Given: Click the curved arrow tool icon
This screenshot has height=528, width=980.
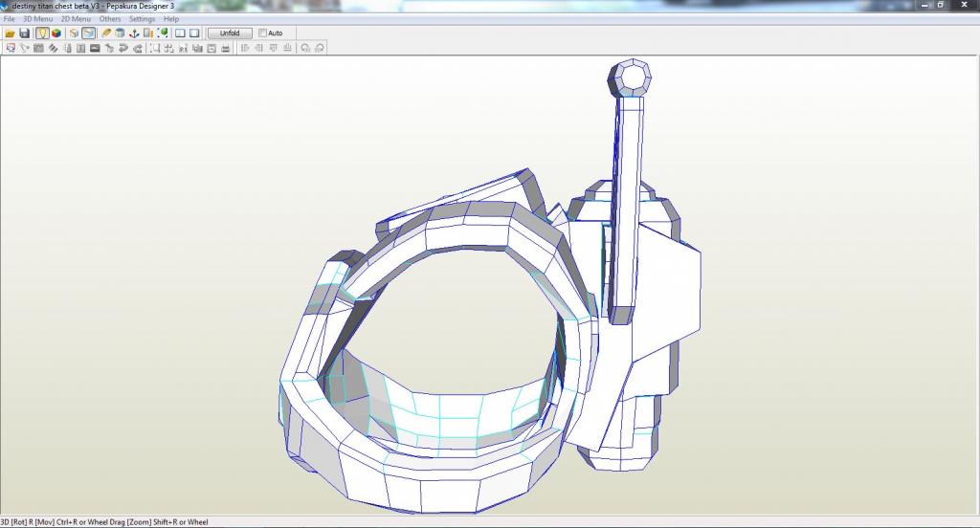Looking at the screenshot, I should coord(123,48).
